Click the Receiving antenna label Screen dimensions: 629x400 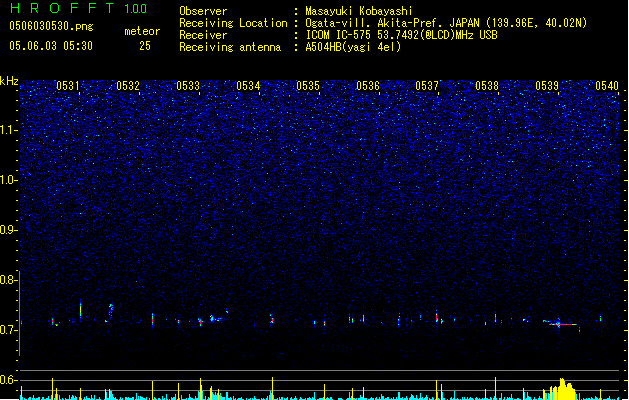230,47
